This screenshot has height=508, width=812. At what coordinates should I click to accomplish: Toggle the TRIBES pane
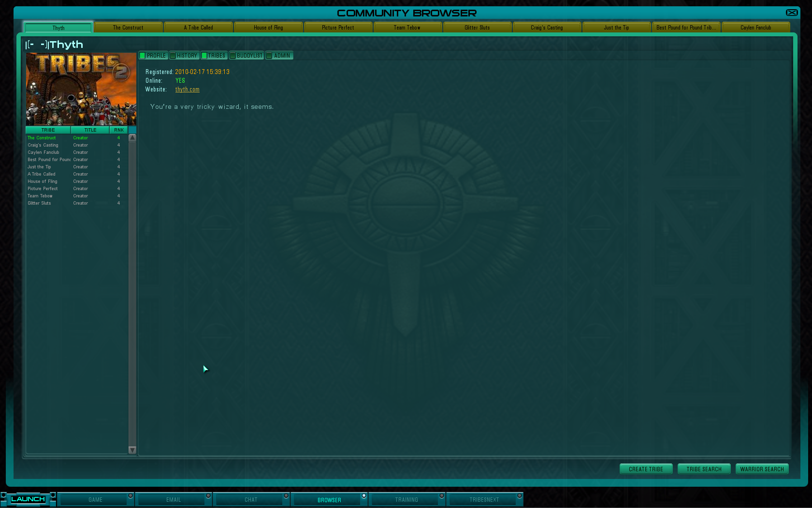(214, 56)
